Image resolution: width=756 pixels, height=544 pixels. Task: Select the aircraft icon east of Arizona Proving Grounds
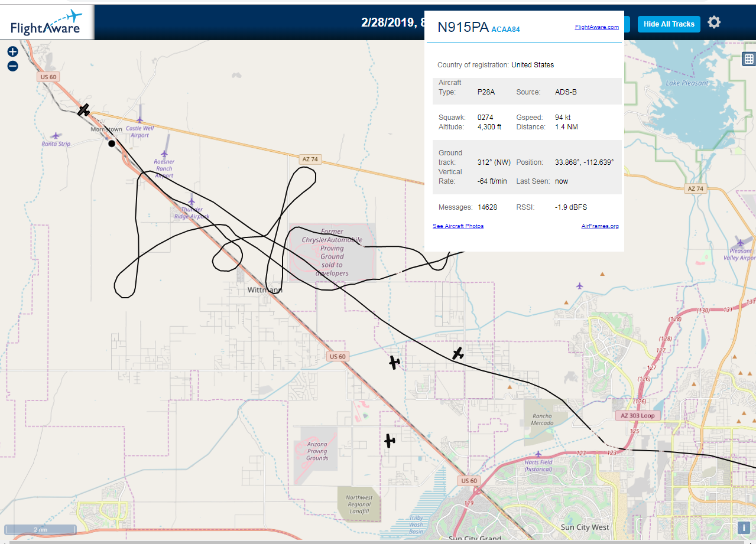pos(390,441)
